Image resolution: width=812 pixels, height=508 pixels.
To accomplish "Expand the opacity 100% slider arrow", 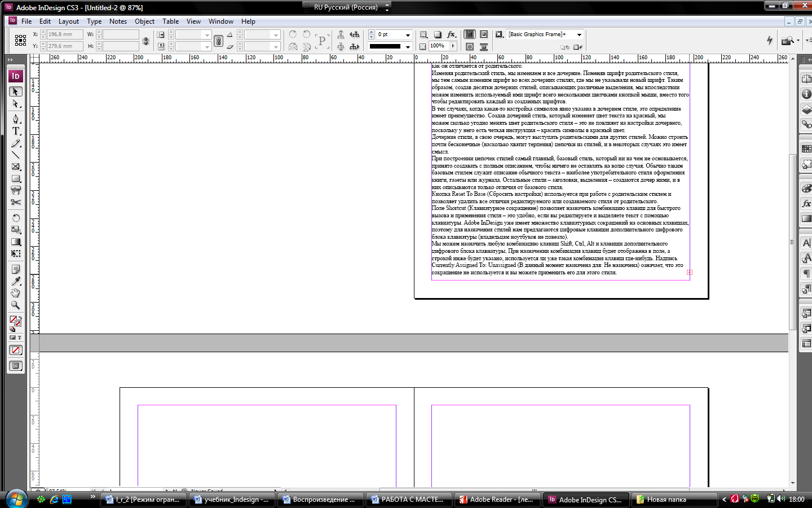I will coord(453,46).
